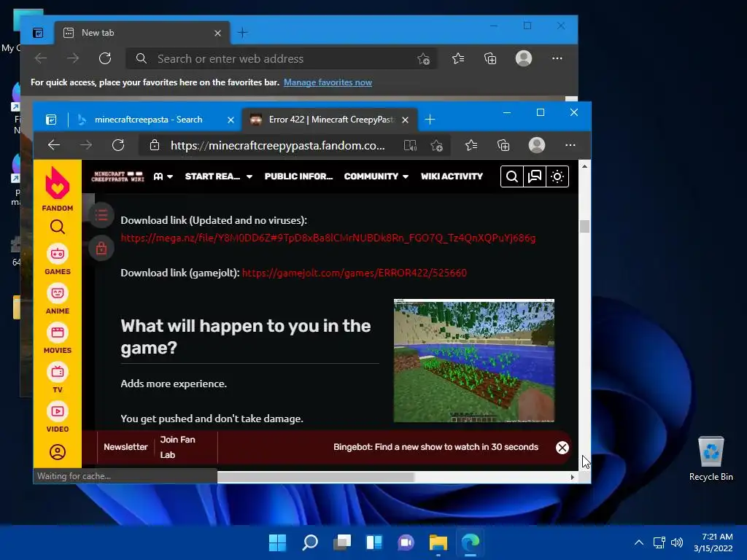Screen dimensions: 747x560
Task: Open a new tab in the front Edge window
Action: pos(430,120)
